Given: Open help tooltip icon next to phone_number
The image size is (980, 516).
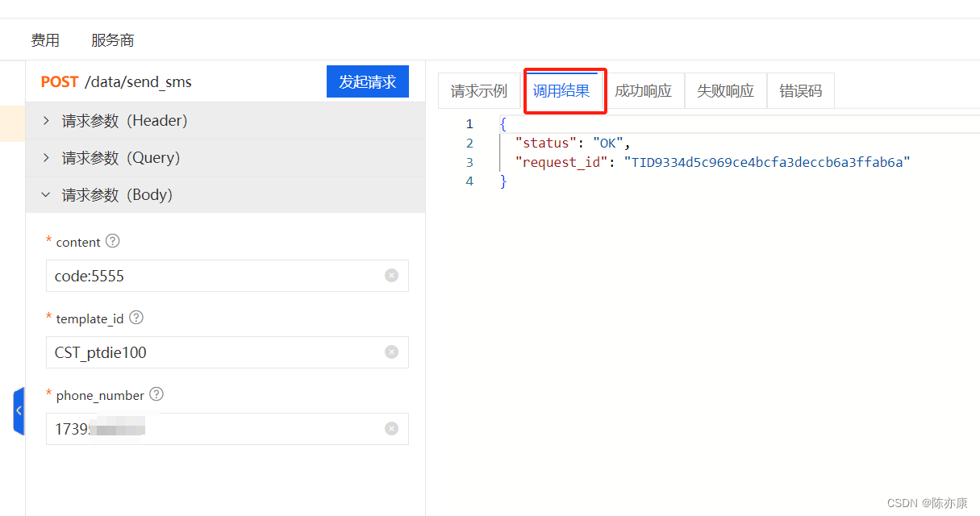Looking at the screenshot, I should point(156,394).
